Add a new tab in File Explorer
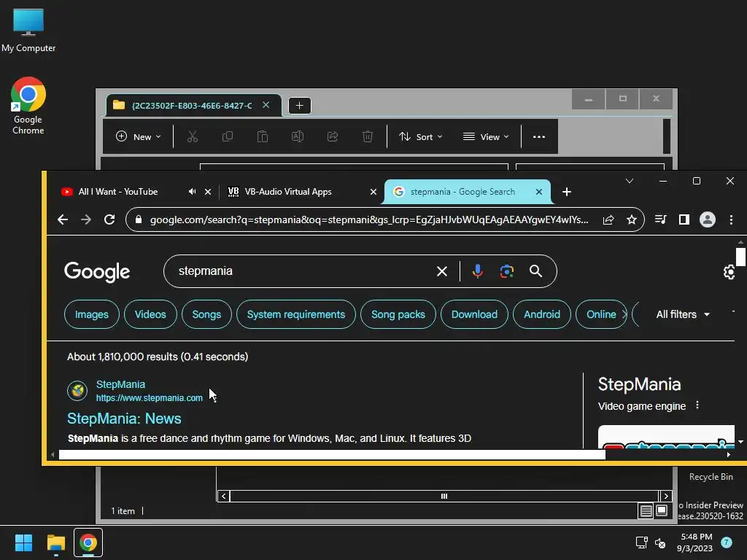Screen dimensions: 747x560 point(300,105)
